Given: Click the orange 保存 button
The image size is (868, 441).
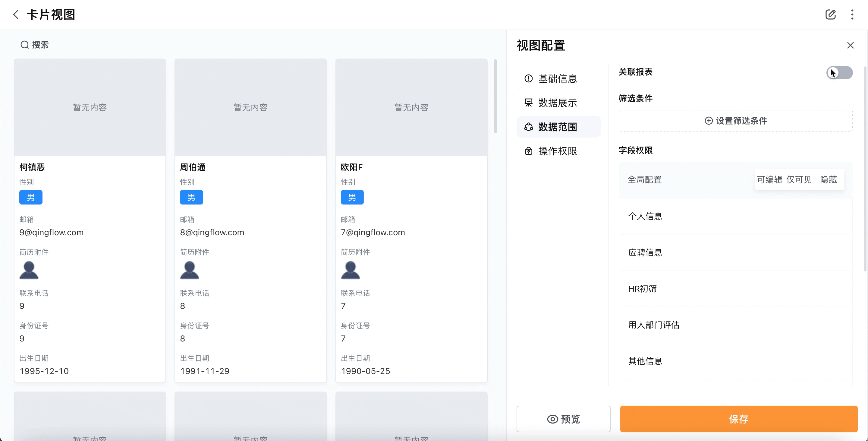Looking at the screenshot, I should click(x=739, y=419).
